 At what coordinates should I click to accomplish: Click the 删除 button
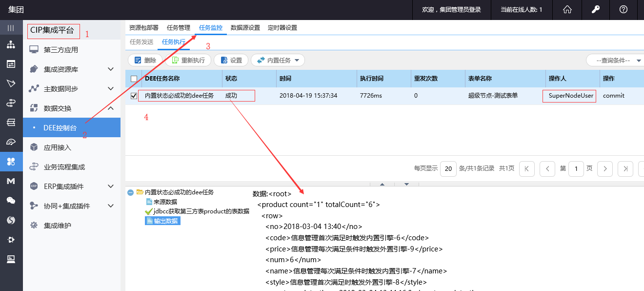pyautogui.click(x=145, y=61)
